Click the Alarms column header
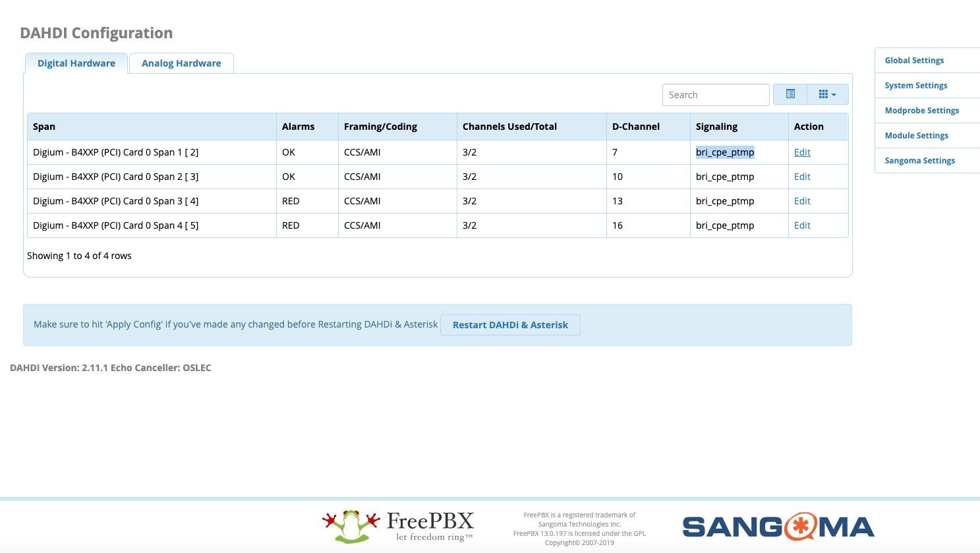980x553 pixels. pos(298,127)
